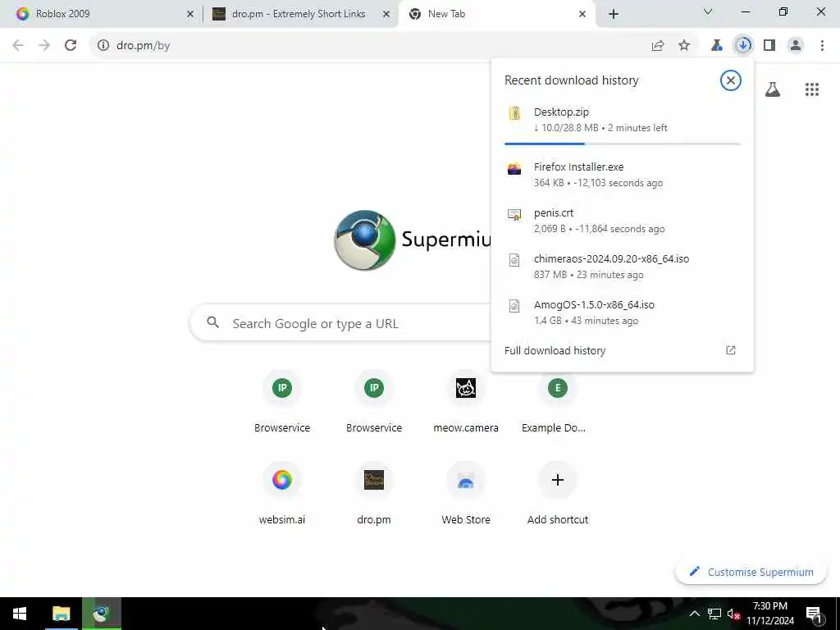Close the Recent download history popup
This screenshot has width=840, height=630.
[x=730, y=80]
